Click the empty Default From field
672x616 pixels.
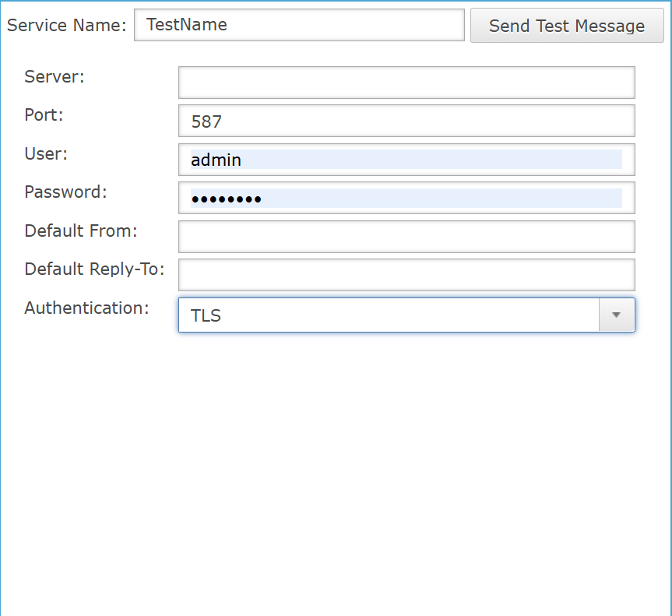point(406,237)
